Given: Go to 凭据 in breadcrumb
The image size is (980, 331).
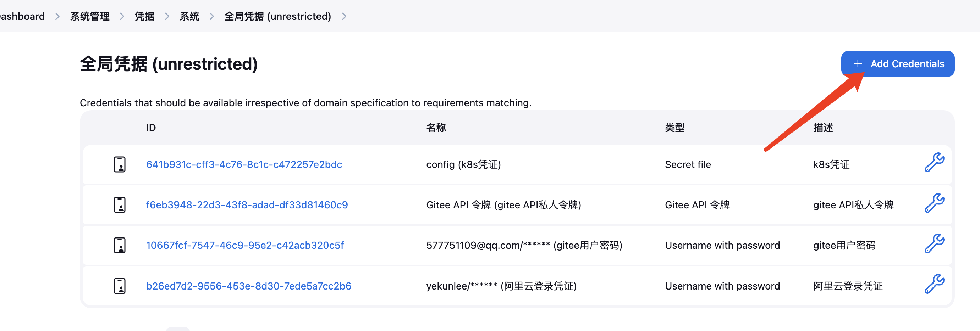Looking at the screenshot, I should 144,16.
